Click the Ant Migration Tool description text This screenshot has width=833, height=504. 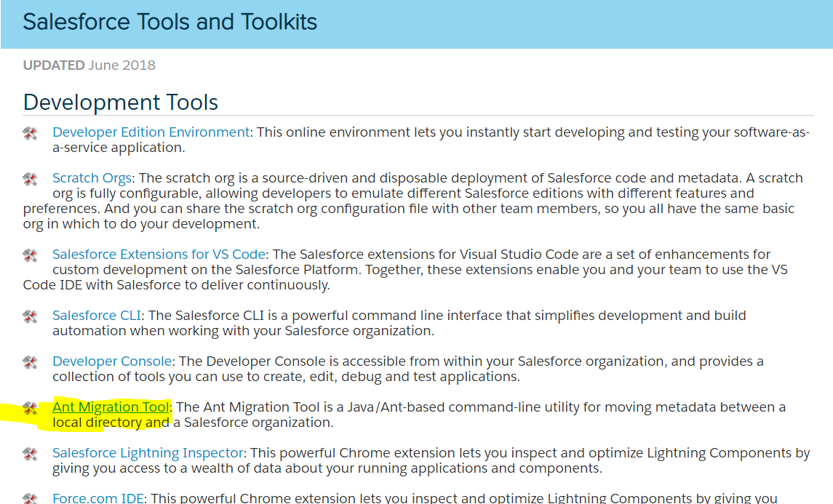(480, 407)
